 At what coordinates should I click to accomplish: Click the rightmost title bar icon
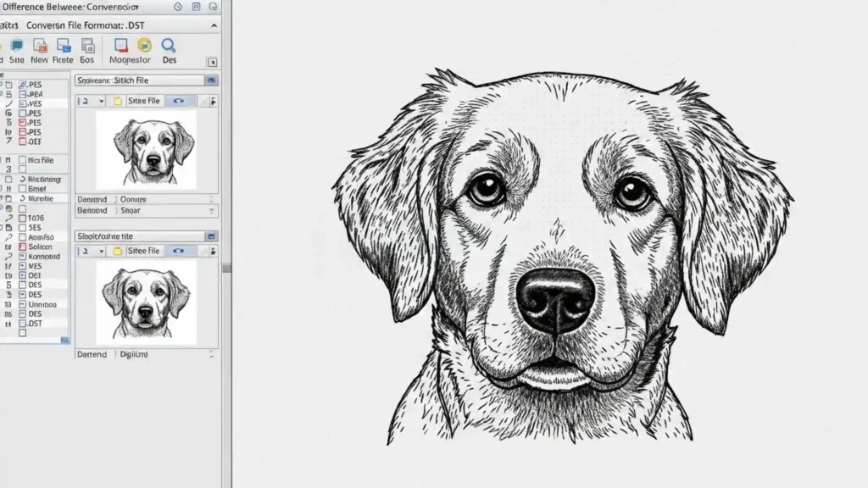click(213, 7)
